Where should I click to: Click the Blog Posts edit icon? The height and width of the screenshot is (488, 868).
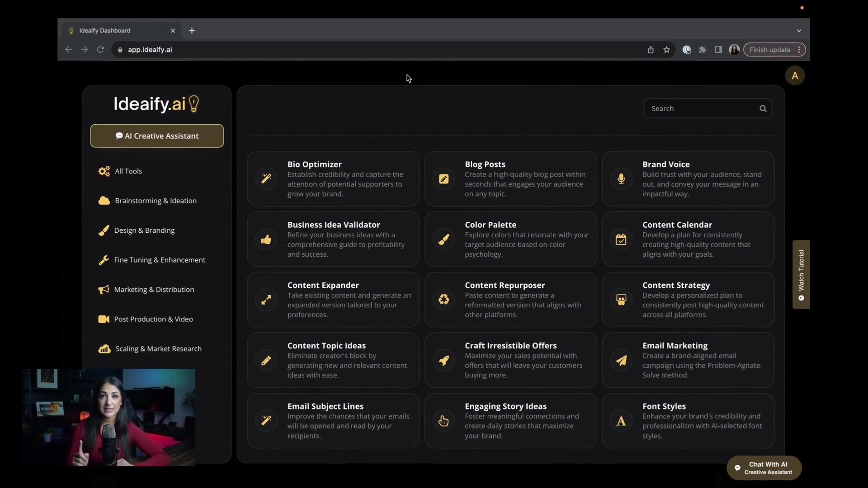tap(443, 178)
